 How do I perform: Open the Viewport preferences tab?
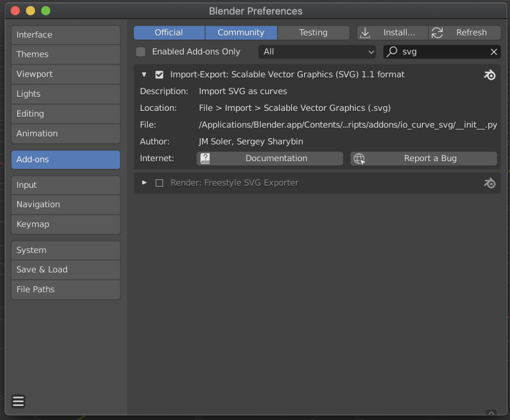pos(66,74)
